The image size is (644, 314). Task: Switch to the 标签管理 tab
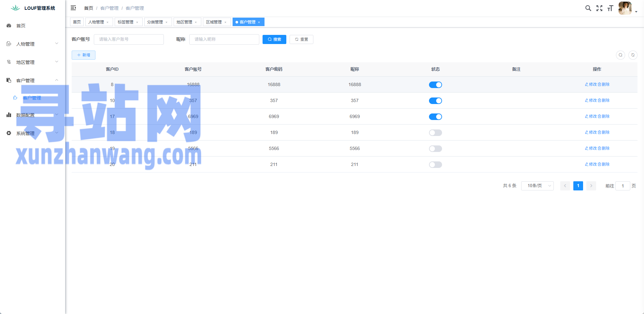point(125,22)
